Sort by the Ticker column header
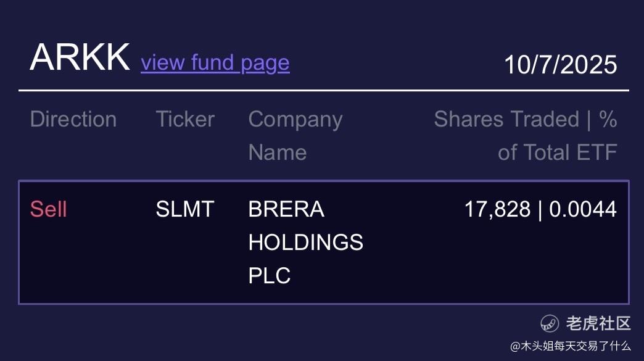 185,119
